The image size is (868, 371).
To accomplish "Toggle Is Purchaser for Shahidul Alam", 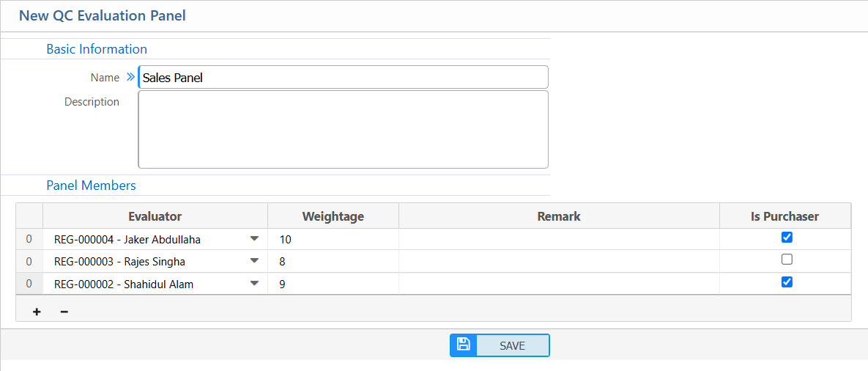I will pos(787,282).
